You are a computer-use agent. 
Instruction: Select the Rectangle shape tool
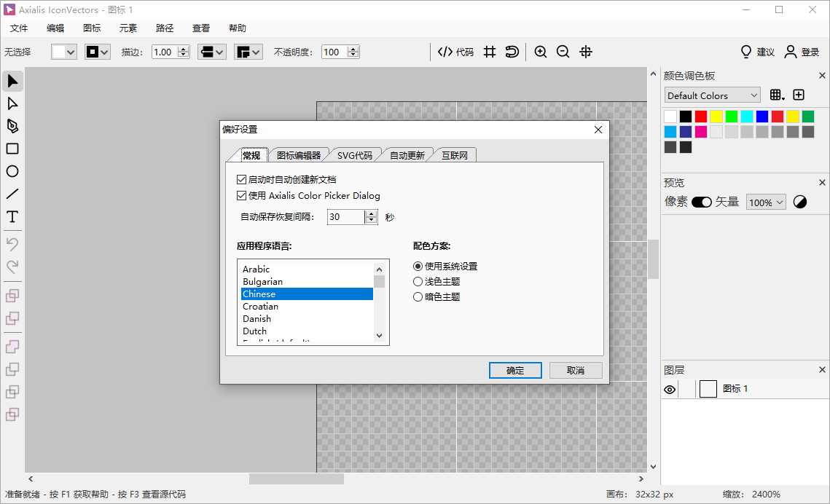[x=12, y=149]
